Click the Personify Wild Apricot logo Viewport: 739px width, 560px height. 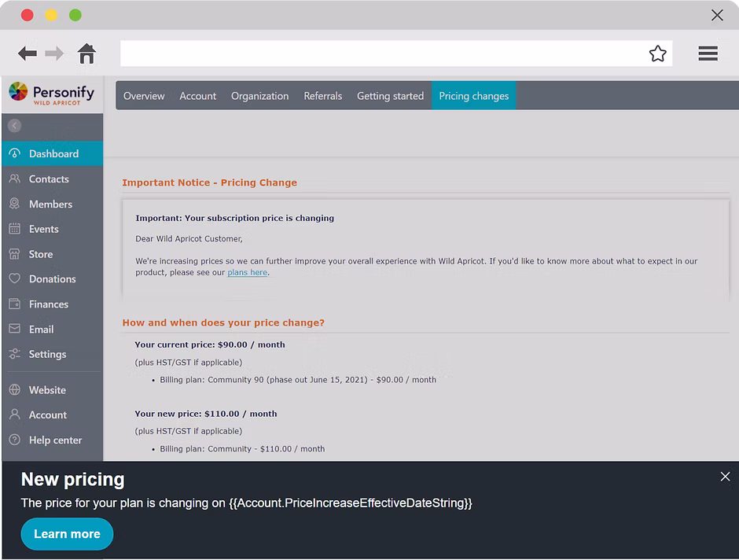point(52,93)
